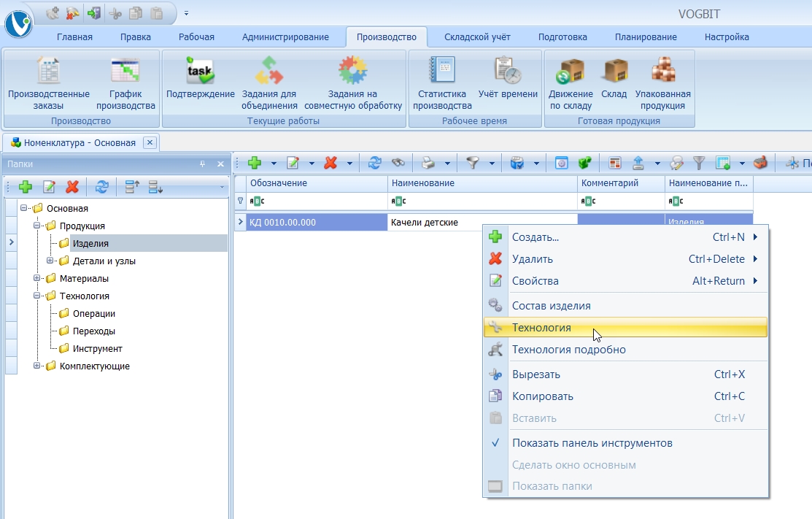This screenshot has height=519, width=812.
Task: Click the green plus in the Папки toolbar
Action: point(26,186)
